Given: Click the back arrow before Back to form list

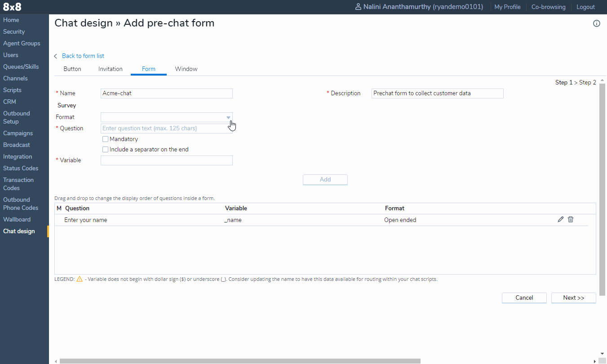Looking at the screenshot, I should pyautogui.click(x=56, y=56).
